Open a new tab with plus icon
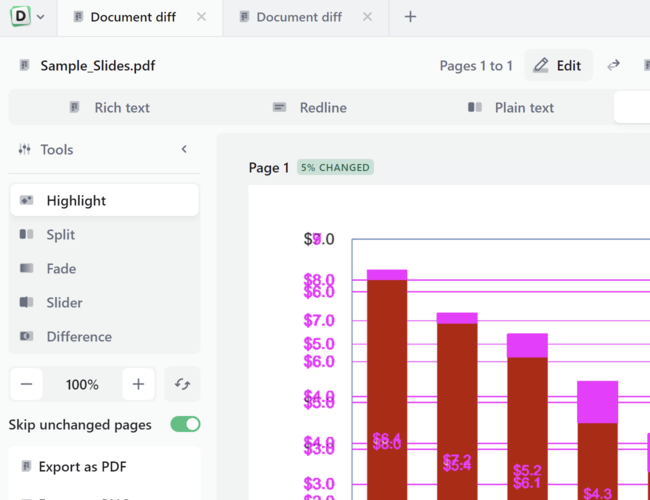 (x=410, y=17)
